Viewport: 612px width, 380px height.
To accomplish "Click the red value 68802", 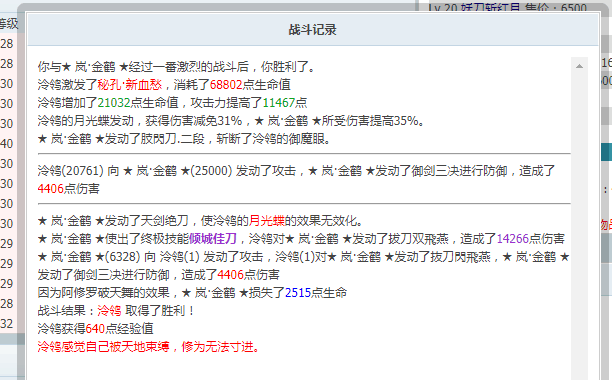I will [x=226, y=85].
